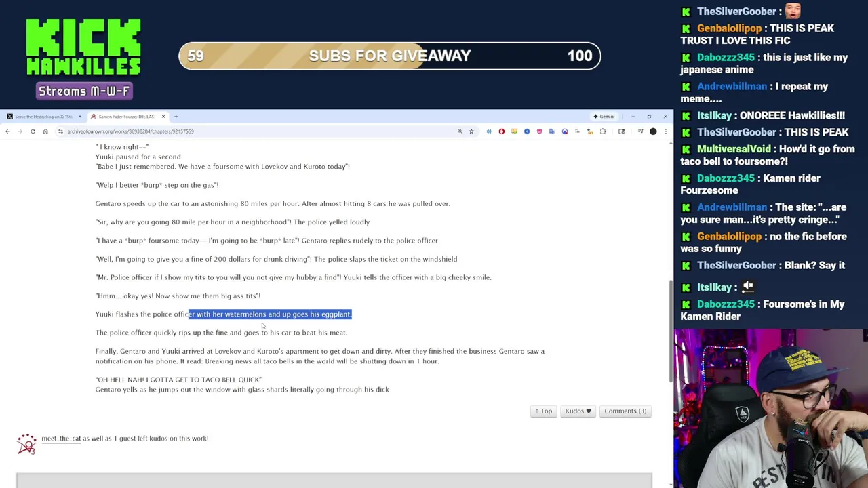Click the "OH HELL NAH! I GOTTA GET TO TACO BELL QUICK" line
This screenshot has width=868, height=488.
pos(178,380)
